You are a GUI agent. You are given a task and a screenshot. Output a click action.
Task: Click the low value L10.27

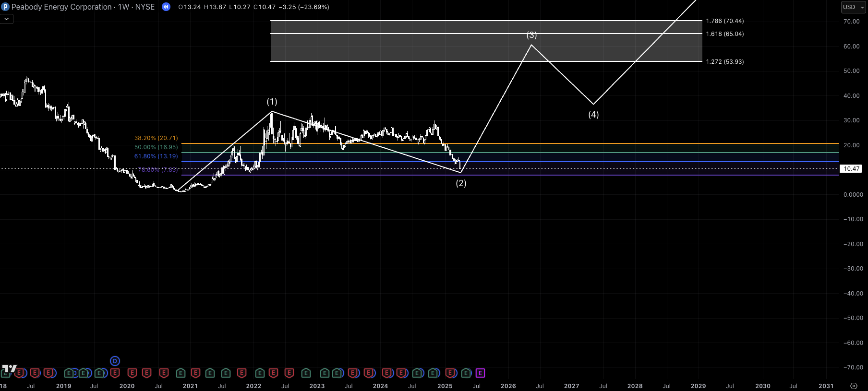pos(240,7)
